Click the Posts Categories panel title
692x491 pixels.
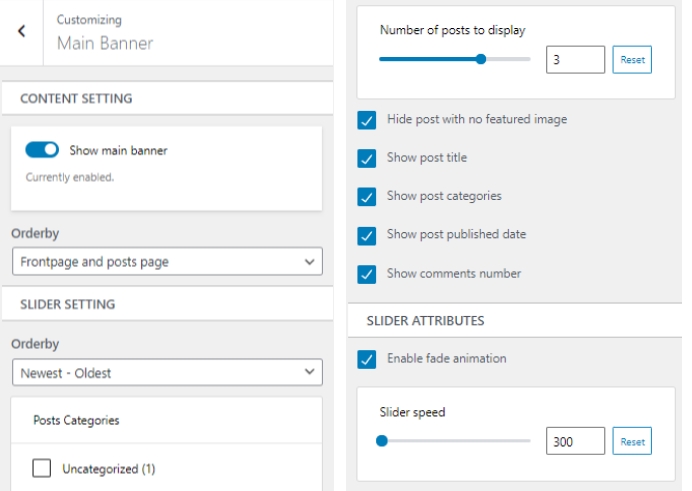[76, 420]
